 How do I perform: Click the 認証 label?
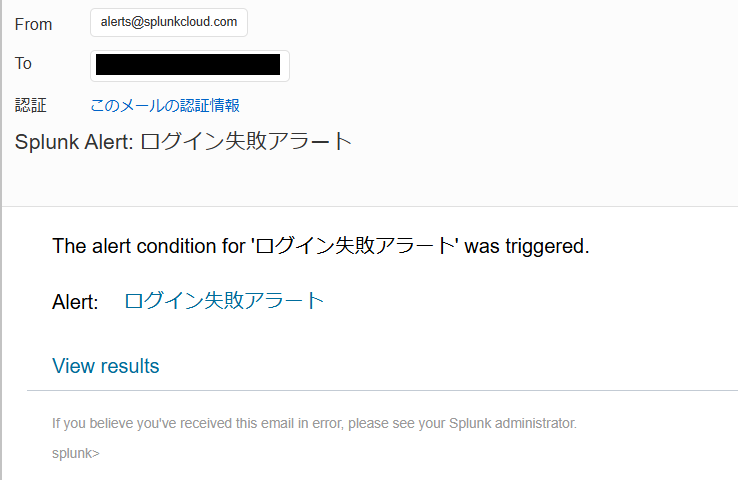[31, 105]
